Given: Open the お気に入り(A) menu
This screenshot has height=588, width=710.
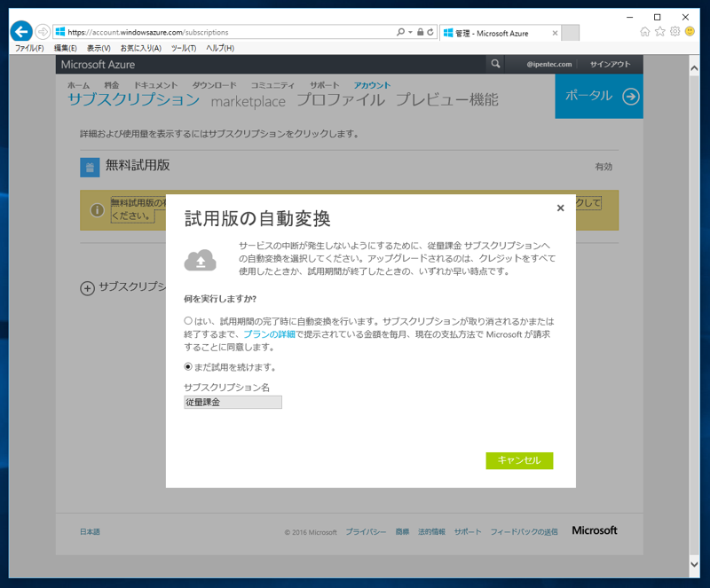Looking at the screenshot, I should point(141,48).
